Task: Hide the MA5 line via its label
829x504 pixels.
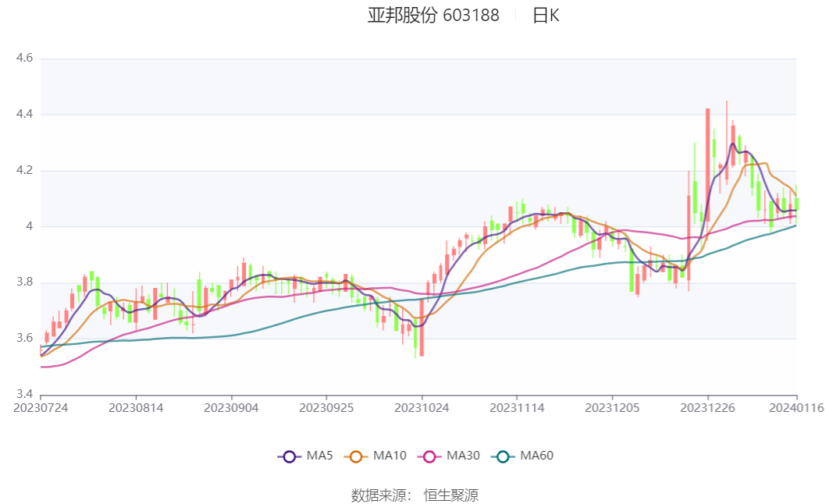Action: point(320,456)
